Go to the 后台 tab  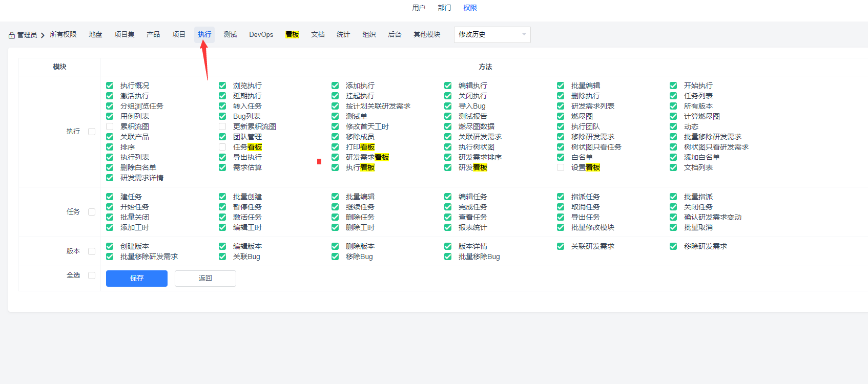395,35
